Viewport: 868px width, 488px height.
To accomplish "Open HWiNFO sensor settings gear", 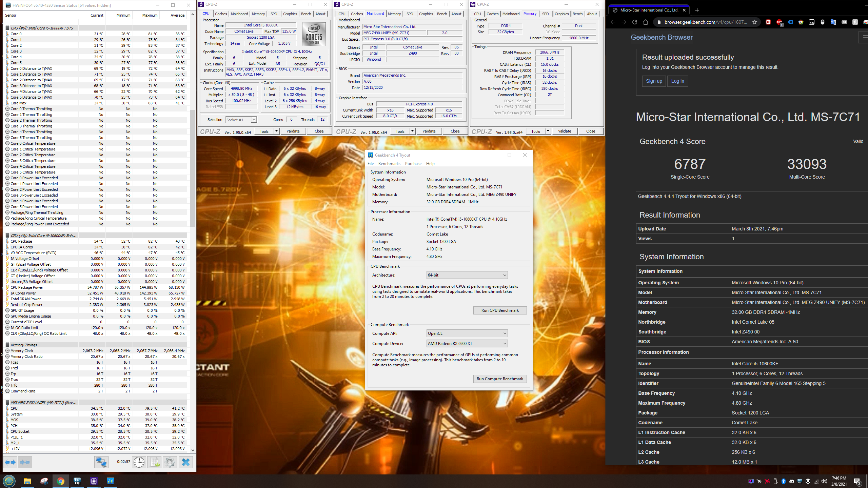I will [170, 462].
